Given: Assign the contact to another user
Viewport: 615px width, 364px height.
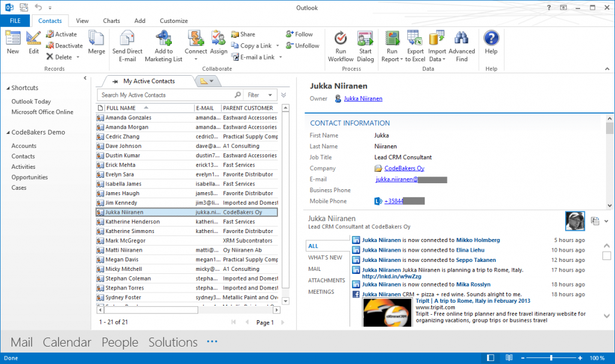Looking at the screenshot, I should (219, 42).
